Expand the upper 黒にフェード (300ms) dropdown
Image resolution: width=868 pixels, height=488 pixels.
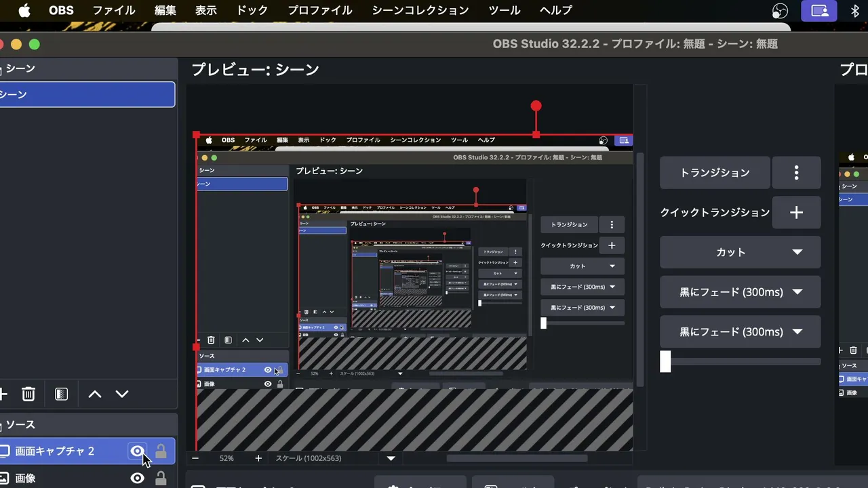(x=741, y=292)
